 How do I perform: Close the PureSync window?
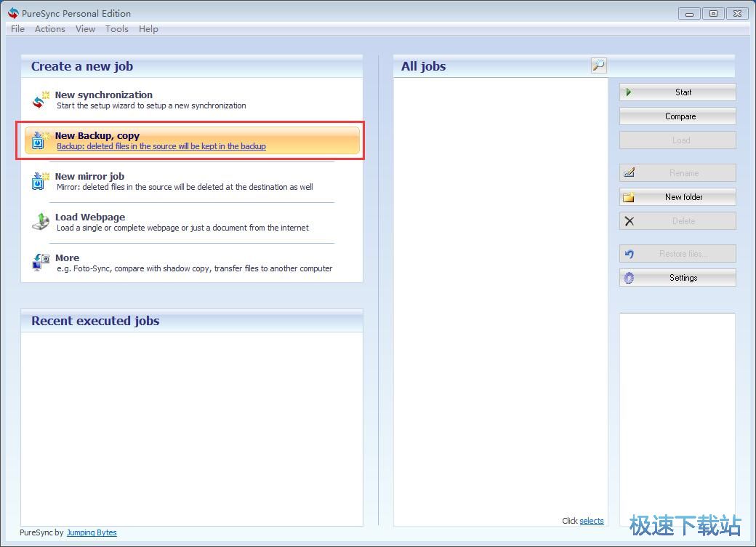(737, 14)
